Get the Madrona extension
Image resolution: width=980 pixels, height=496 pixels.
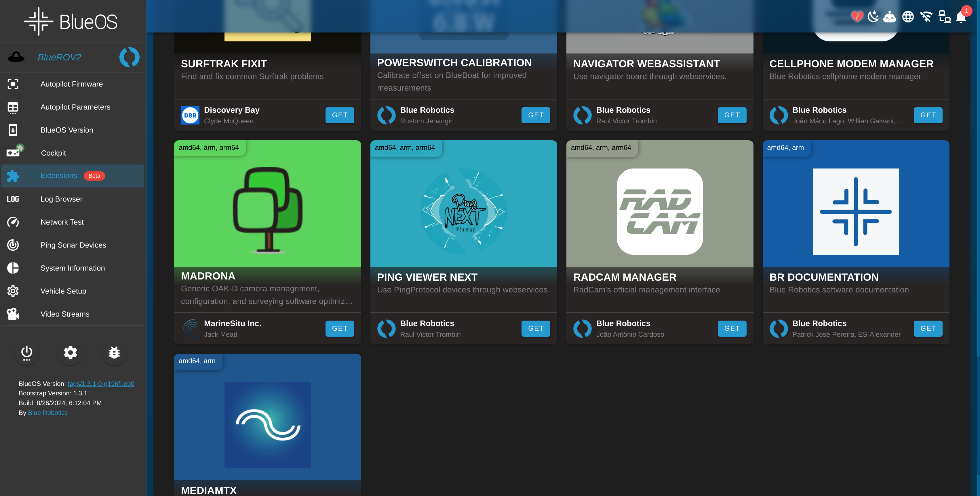click(x=339, y=328)
